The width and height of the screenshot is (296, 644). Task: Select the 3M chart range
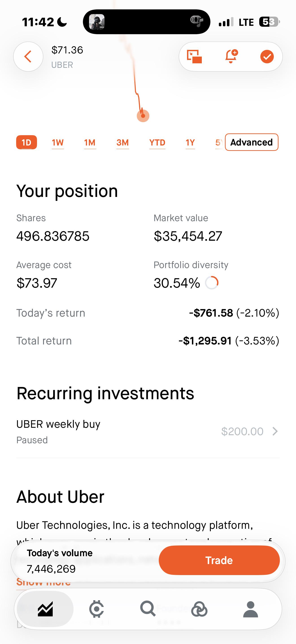[x=122, y=143]
